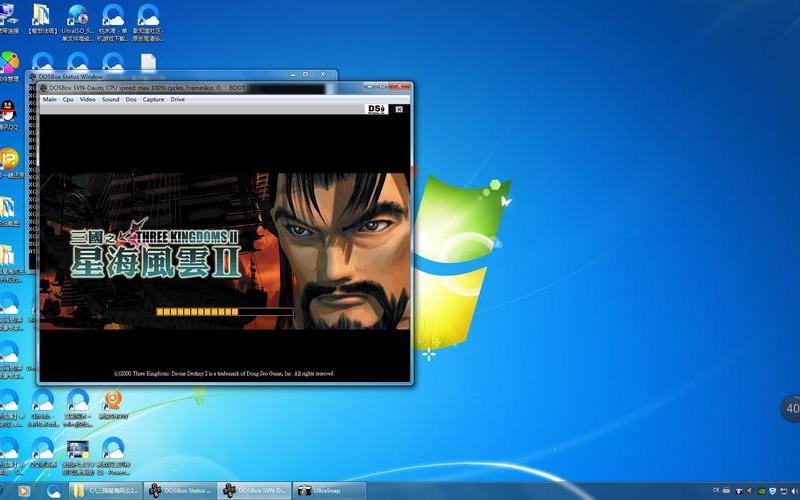Open the cloud browser pinned on taskbar
Viewport: 800px width, 500px height.
coord(54,491)
